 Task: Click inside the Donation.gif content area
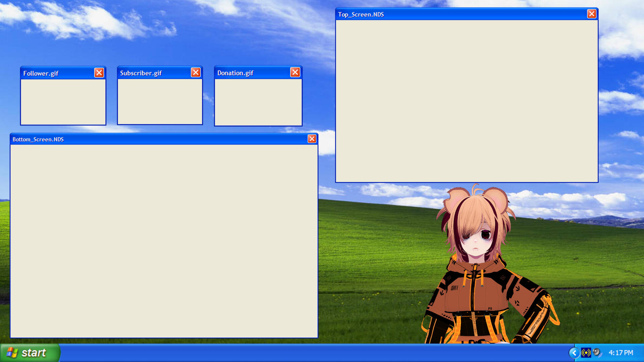click(x=258, y=102)
